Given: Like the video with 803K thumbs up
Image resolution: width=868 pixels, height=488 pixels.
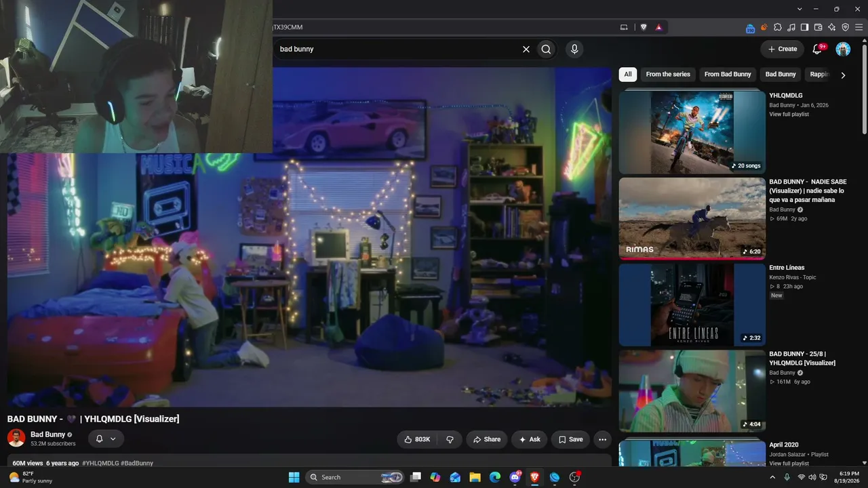Looking at the screenshot, I should pos(417,439).
